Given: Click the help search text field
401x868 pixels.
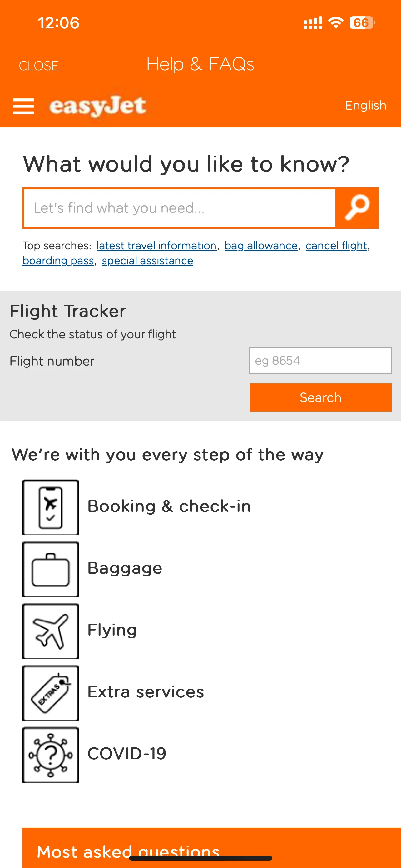Looking at the screenshot, I should [x=180, y=208].
